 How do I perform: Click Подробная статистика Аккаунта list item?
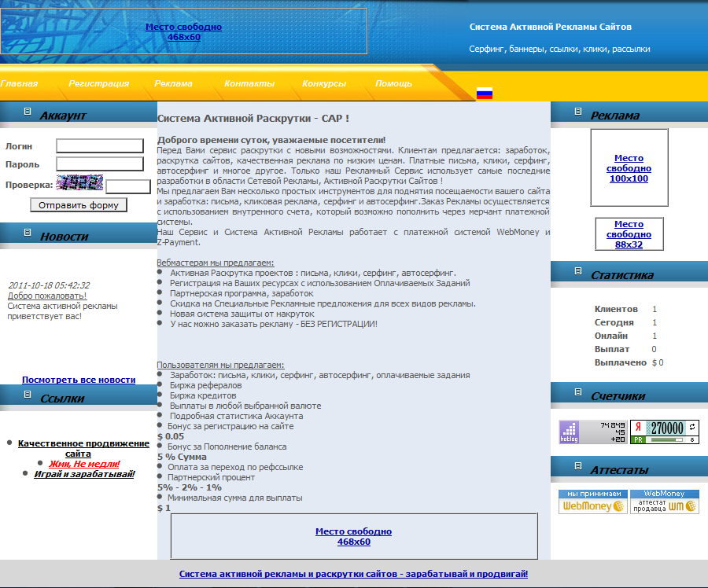[236, 416]
